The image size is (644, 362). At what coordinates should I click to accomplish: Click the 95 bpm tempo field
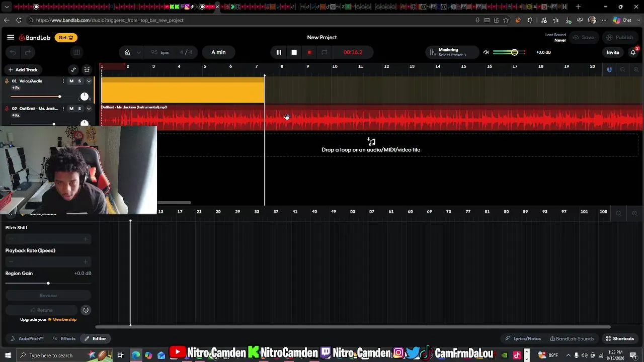[160, 52]
